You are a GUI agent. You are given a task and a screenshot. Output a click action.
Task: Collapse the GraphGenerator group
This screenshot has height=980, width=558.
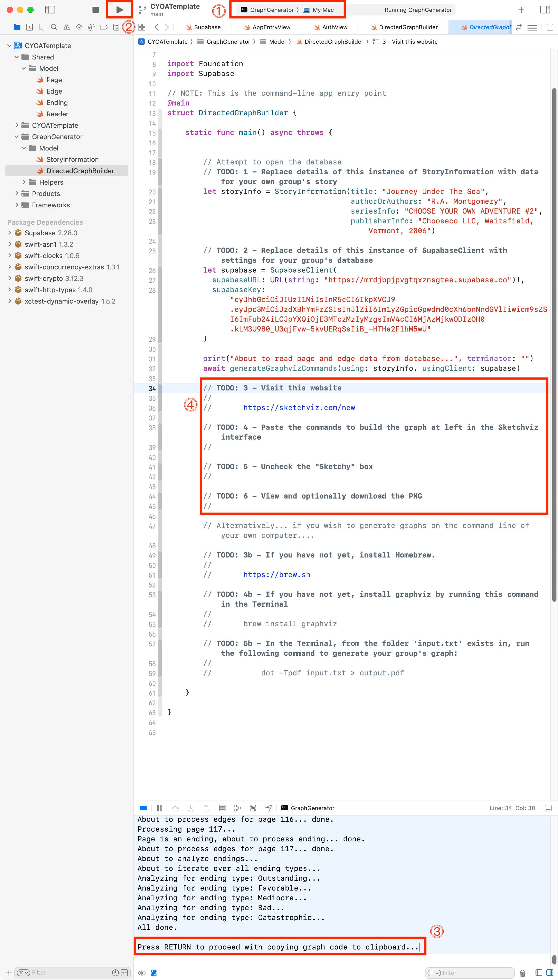(x=17, y=137)
